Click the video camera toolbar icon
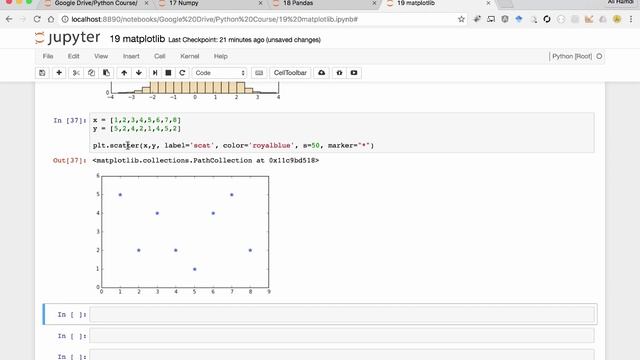Image resolution: width=640 pixels, height=360 pixels. click(x=354, y=73)
